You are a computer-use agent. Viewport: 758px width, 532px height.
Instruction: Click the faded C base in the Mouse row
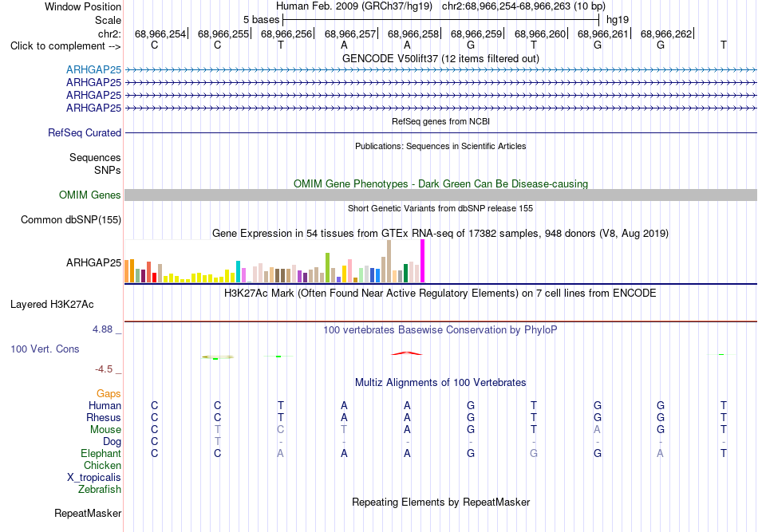(280, 430)
